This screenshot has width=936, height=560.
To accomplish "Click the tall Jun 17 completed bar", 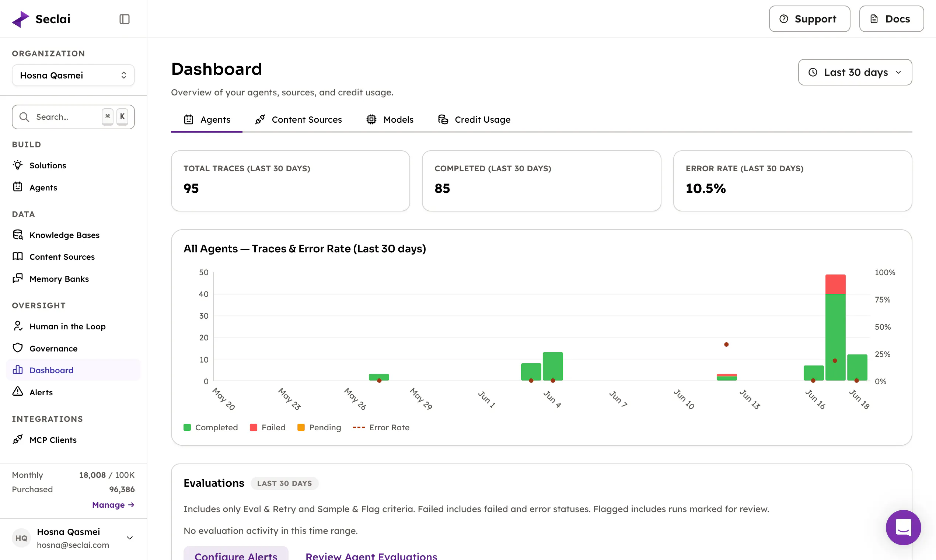I will click(x=835, y=337).
